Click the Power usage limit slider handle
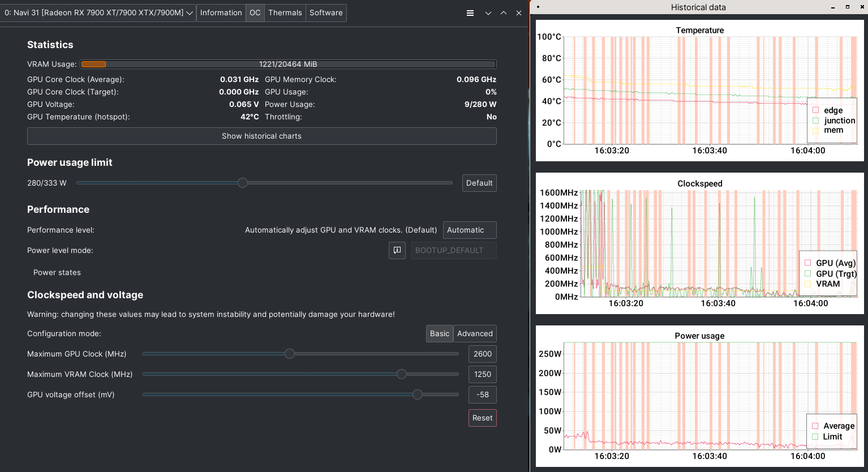Image resolution: width=868 pixels, height=472 pixels. [243, 183]
